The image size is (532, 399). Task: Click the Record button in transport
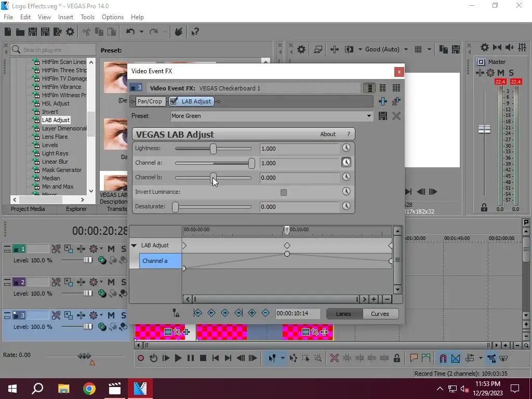(141, 358)
